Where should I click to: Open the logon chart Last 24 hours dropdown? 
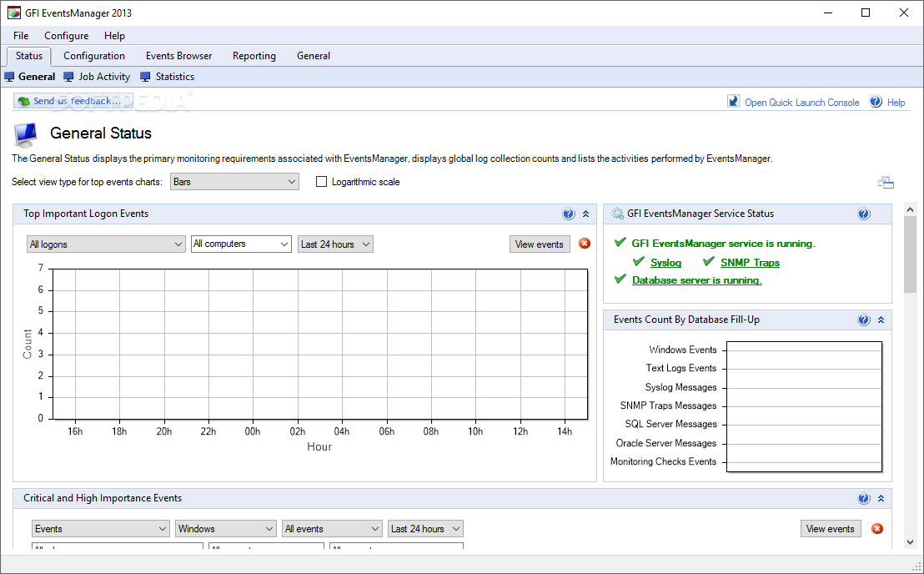[335, 244]
